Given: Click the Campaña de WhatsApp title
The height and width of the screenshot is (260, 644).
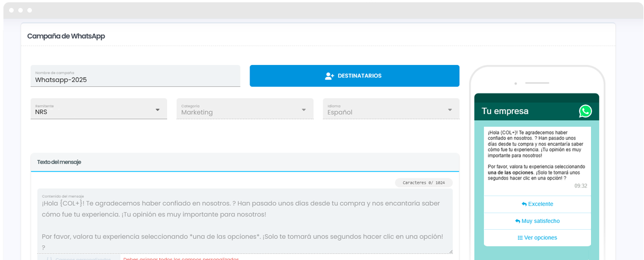Looking at the screenshot, I should click(x=66, y=36).
